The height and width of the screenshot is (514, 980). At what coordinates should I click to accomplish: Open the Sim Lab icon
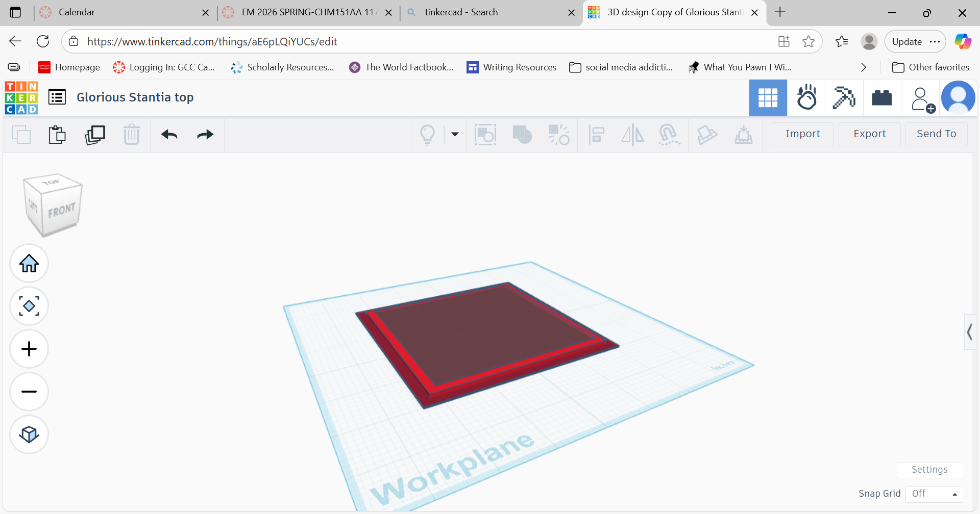point(806,98)
